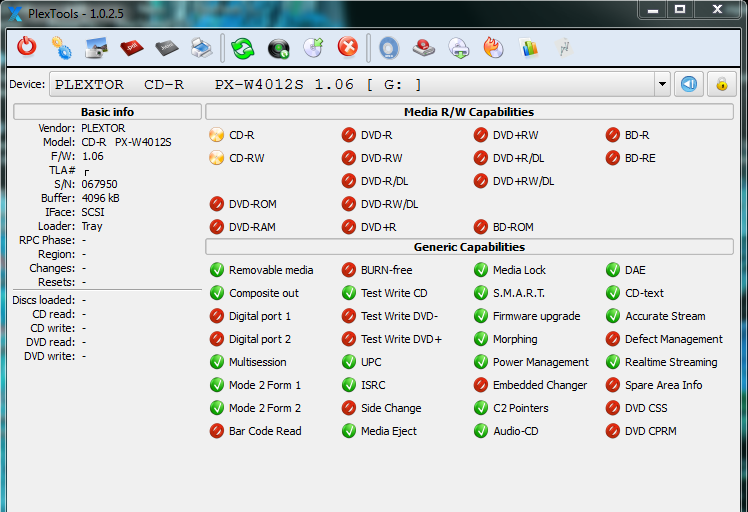
Task: Click the DVD CSS label
Action: point(646,408)
